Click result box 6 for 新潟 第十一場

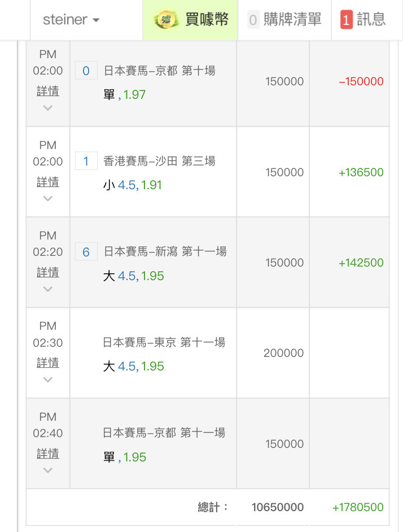86,252
